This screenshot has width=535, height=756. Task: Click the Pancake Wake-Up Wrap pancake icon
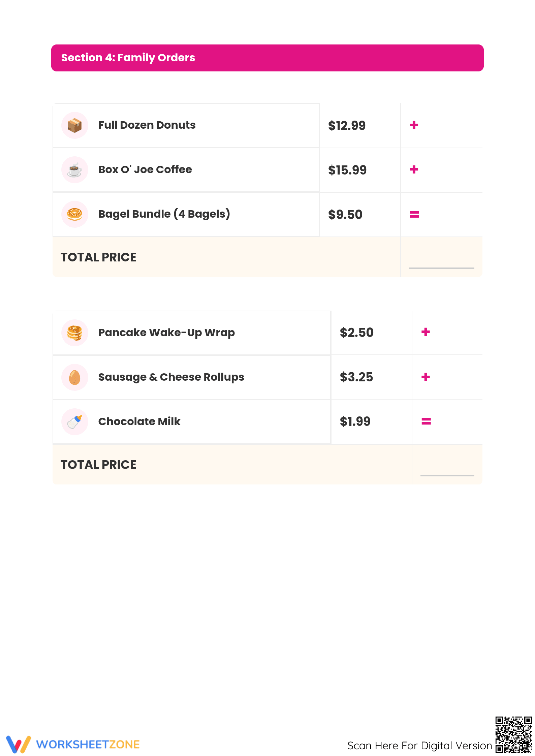[74, 333]
